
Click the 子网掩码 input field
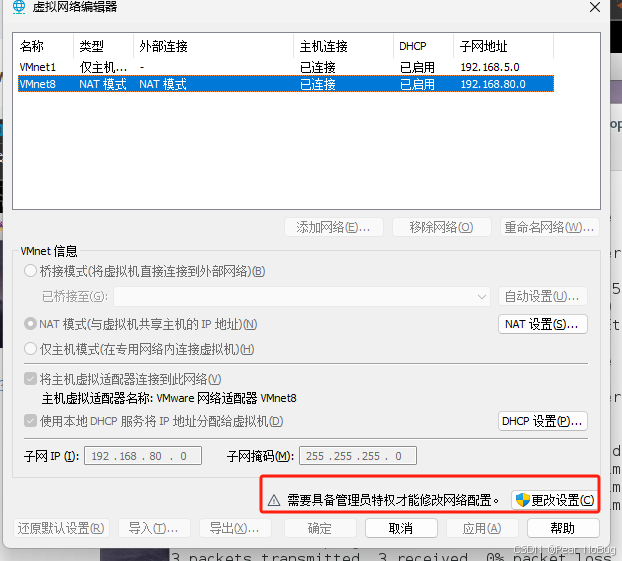(x=358, y=455)
